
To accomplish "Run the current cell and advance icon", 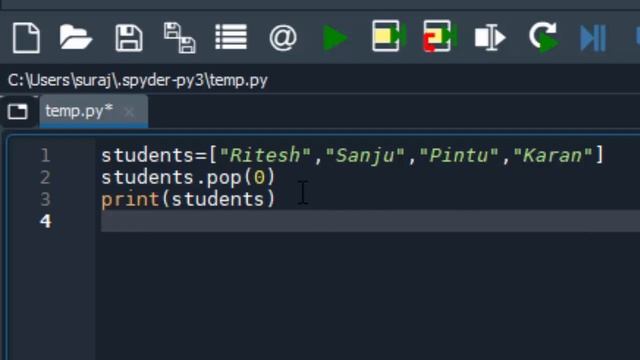I will tap(440, 36).
